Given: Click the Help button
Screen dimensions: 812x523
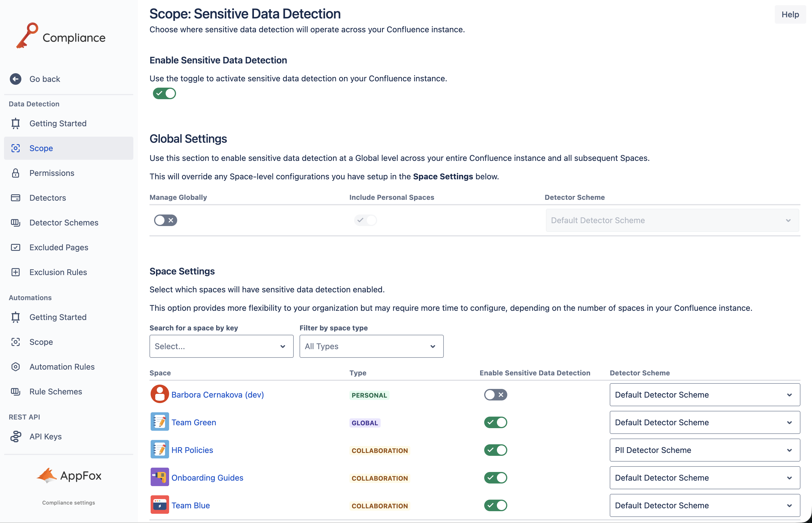Looking at the screenshot, I should click(790, 15).
